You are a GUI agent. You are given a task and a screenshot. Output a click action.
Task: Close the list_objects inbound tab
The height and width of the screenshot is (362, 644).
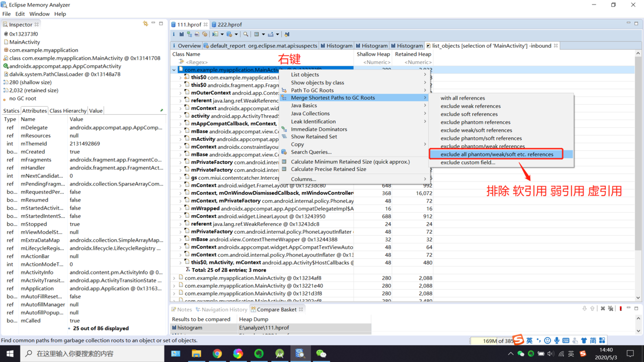coord(556,45)
